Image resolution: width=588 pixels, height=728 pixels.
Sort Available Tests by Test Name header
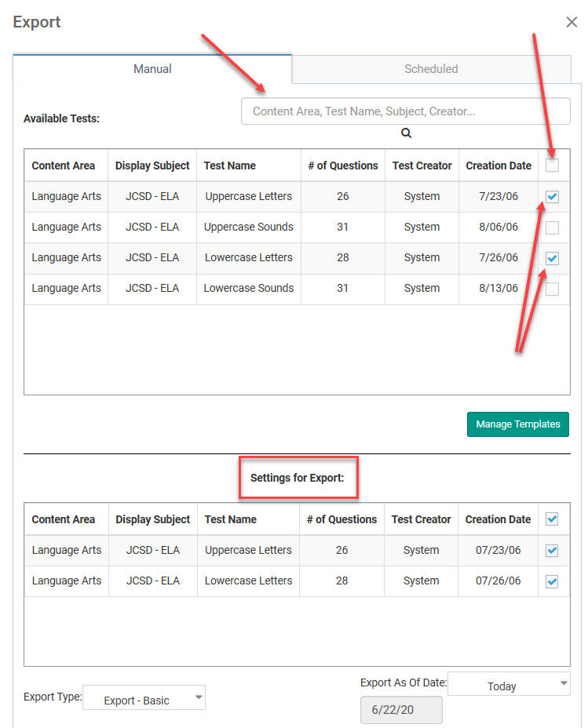point(230,166)
